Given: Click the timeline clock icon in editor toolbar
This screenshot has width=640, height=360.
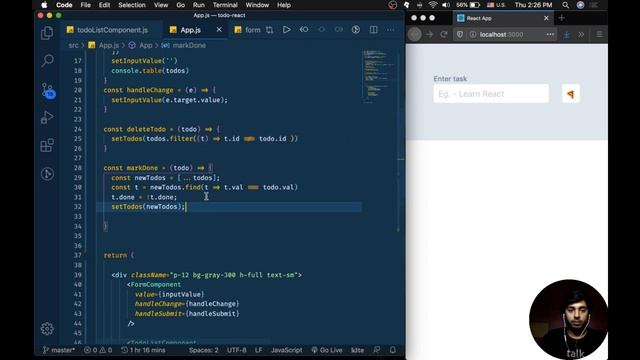Looking at the screenshot, I should click(356, 30).
